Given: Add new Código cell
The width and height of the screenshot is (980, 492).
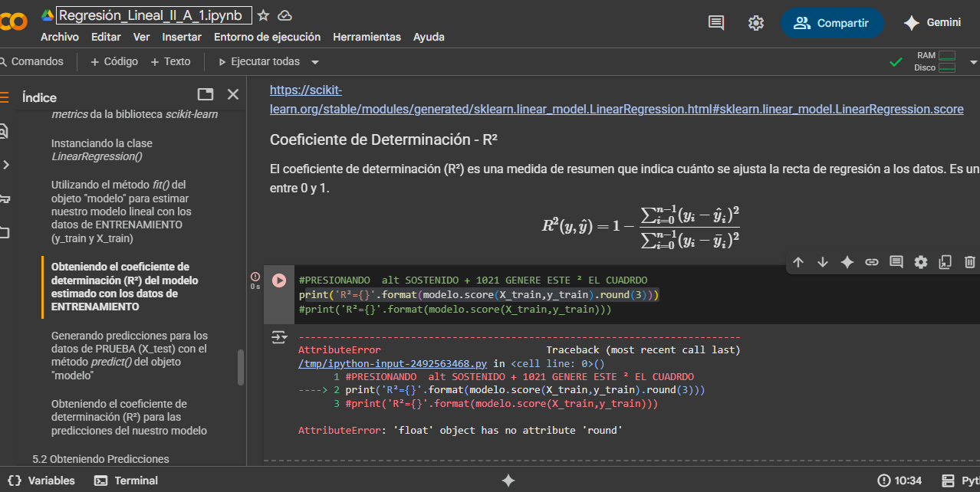Looking at the screenshot, I should [114, 61].
